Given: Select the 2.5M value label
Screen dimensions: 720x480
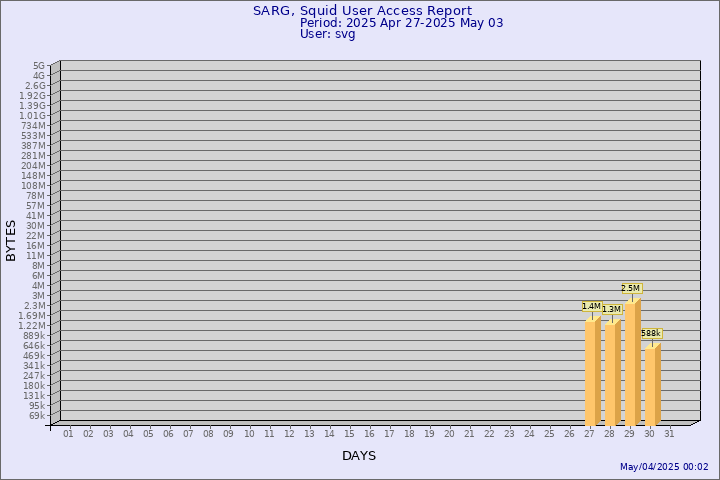Looking at the screenshot, I should tap(630, 289).
